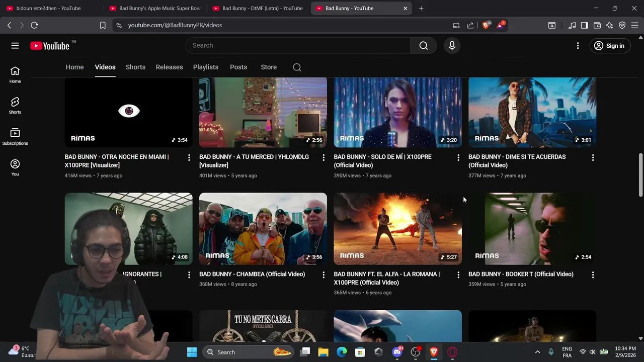Reload the page in the browser

34,25
